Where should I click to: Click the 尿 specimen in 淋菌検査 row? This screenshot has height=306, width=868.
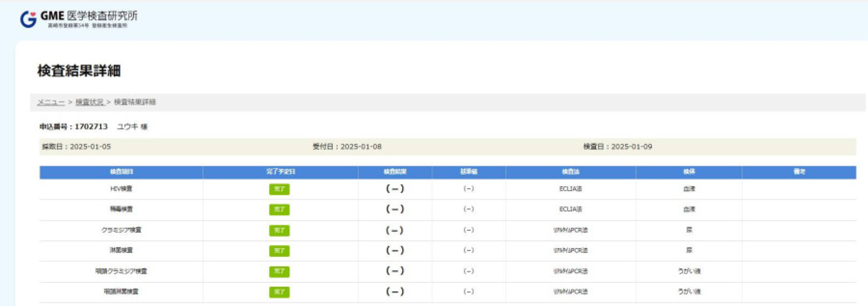[689, 250]
